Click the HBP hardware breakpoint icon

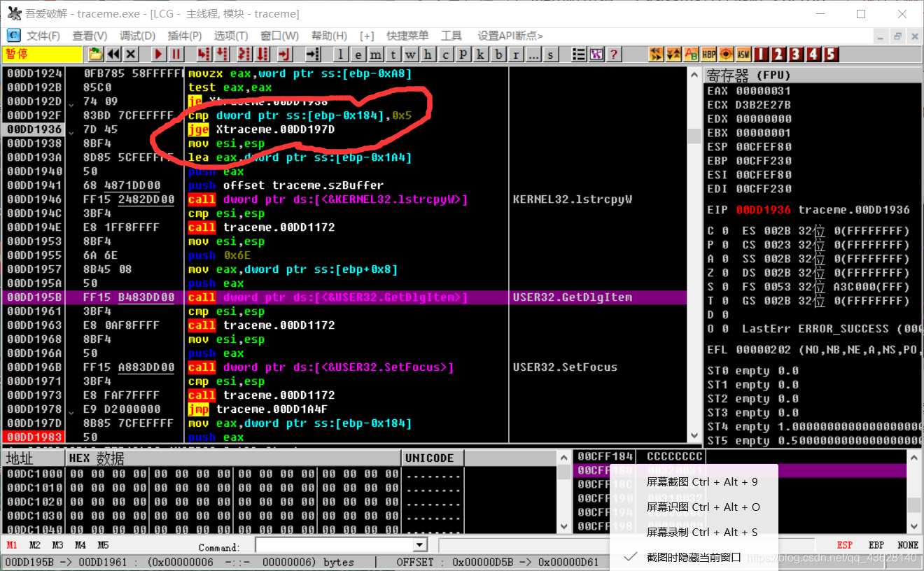[x=708, y=54]
